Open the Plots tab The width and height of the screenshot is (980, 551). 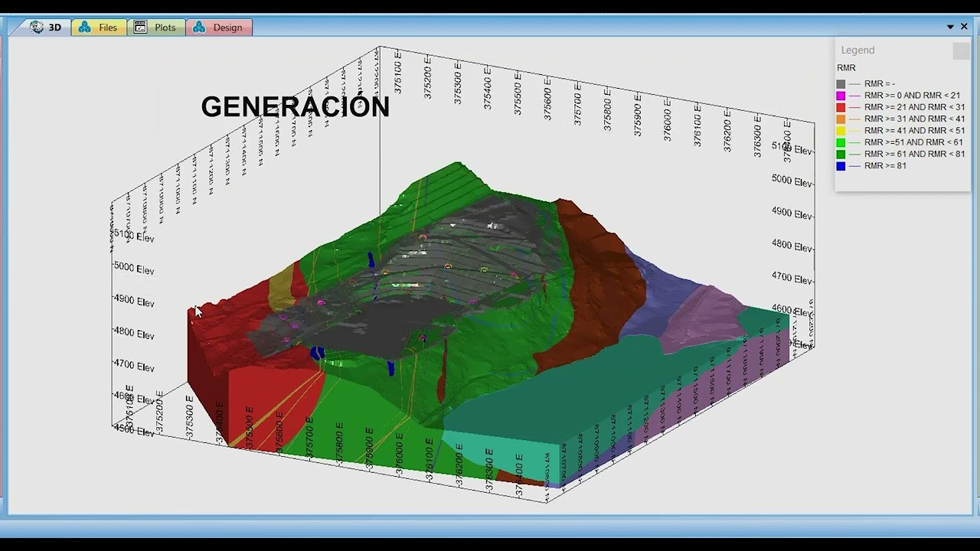point(155,28)
